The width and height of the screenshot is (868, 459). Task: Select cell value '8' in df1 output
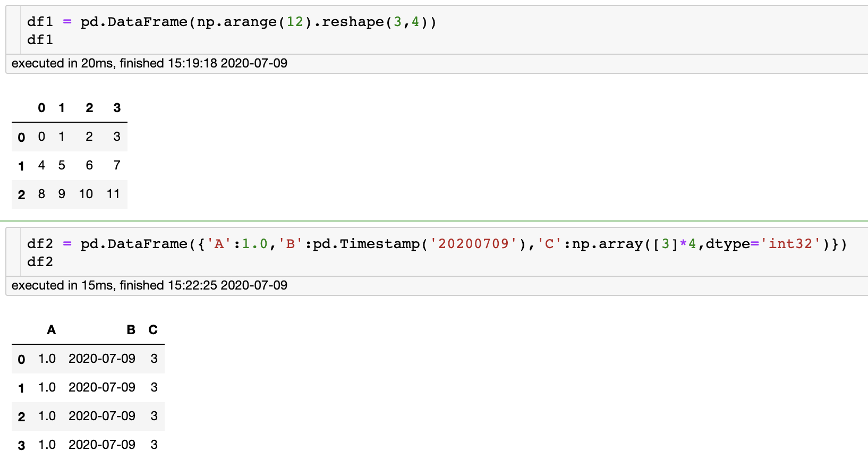41,194
